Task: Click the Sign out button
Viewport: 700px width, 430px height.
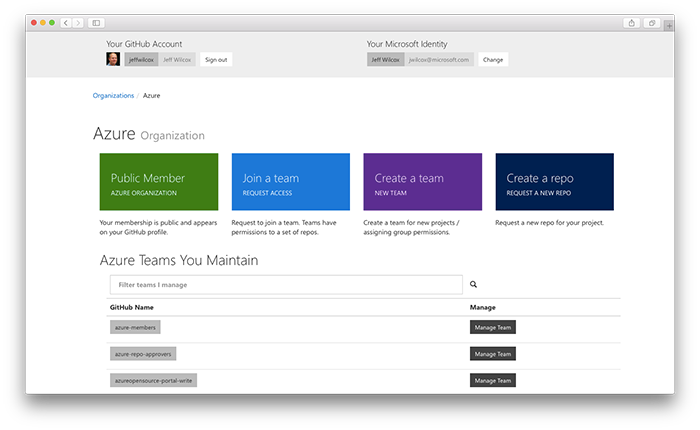Action: (216, 59)
